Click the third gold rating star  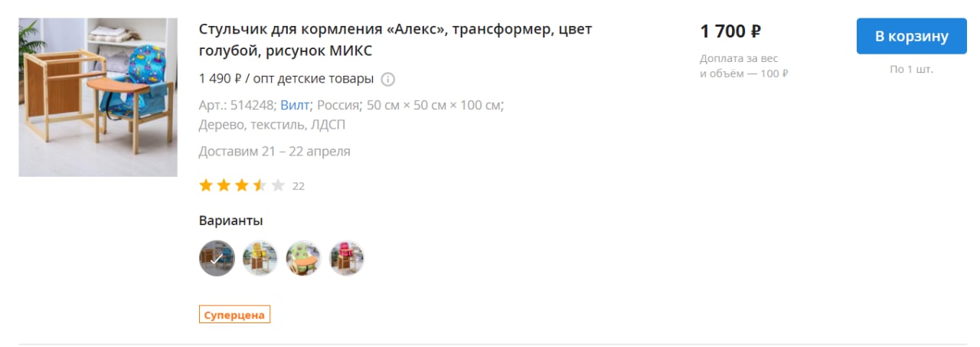242,185
